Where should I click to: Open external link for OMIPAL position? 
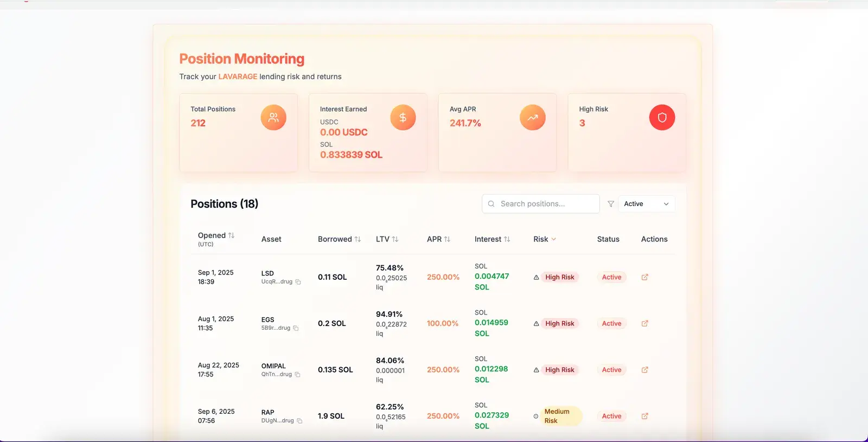[x=644, y=370]
